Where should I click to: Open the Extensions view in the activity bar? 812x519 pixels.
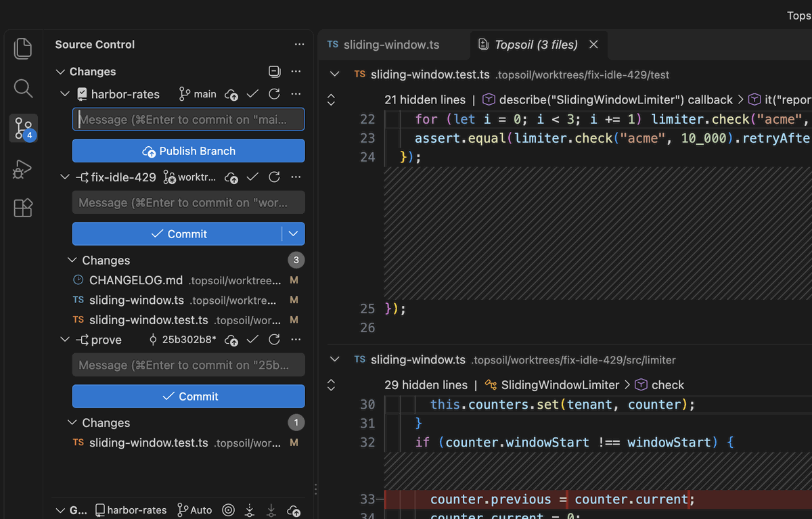coord(23,208)
